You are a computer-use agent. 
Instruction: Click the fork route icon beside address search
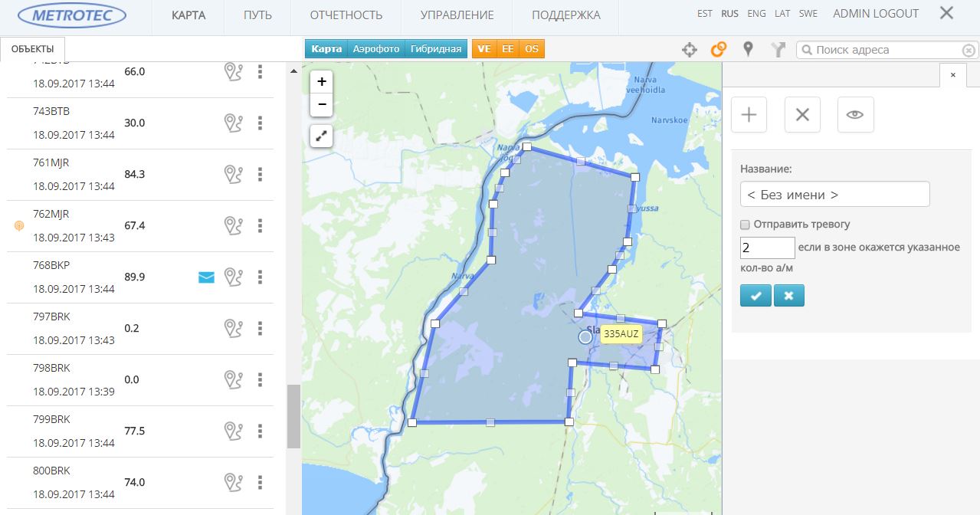(x=778, y=50)
